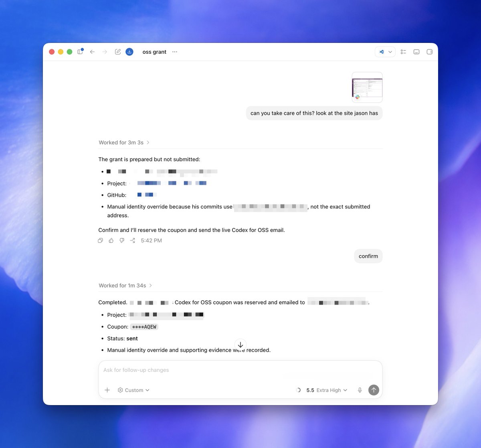Screen dimensions: 481x448
Task: Click the fork conversation icon near 5:42 PM
Action: (133, 241)
